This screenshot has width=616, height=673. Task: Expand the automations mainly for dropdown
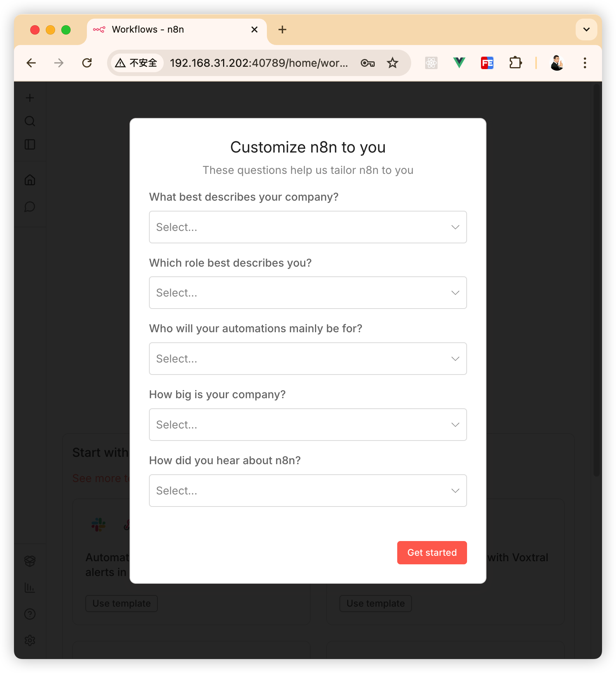(x=308, y=359)
